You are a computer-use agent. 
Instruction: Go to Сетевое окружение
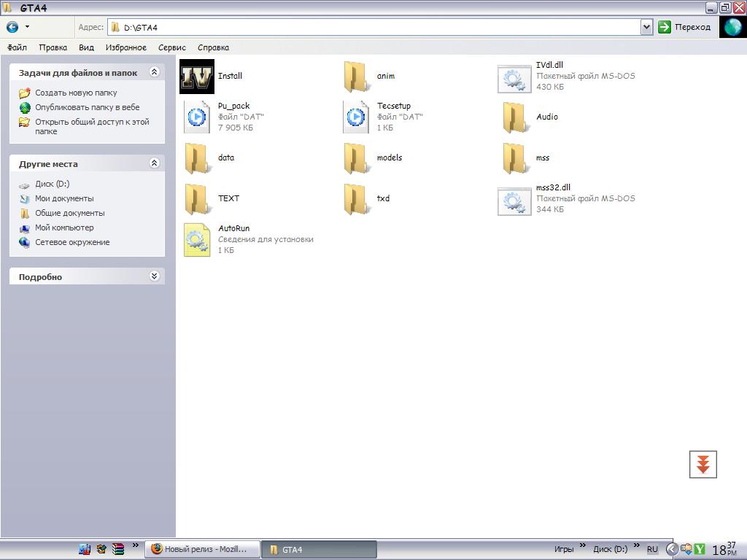(72, 242)
